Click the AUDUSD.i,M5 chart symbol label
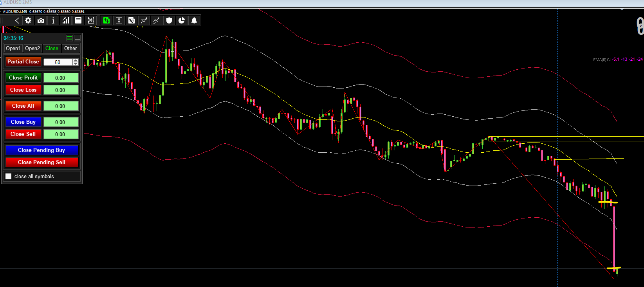The width and height of the screenshot is (644, 287). tap(15, 12)
